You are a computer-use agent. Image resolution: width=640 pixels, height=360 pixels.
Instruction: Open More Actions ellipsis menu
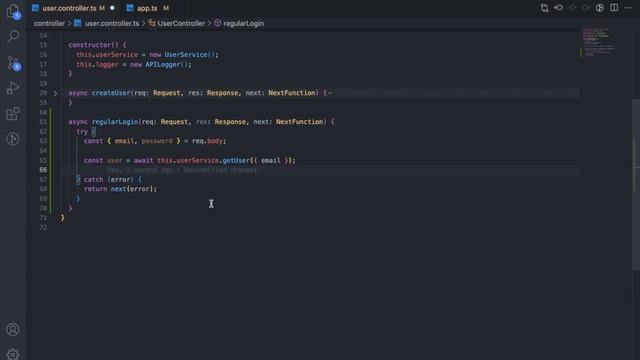pyautogui.click(x=628, y=8)
